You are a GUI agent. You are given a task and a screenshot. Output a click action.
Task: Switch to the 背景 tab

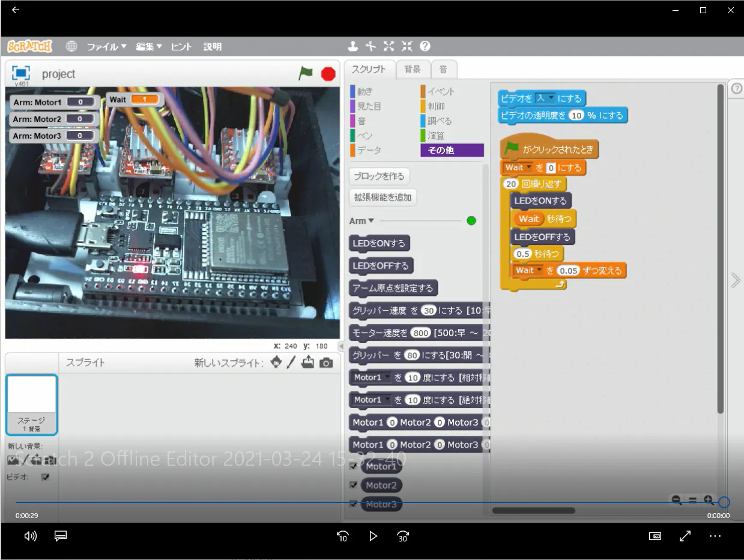point(413,69)
